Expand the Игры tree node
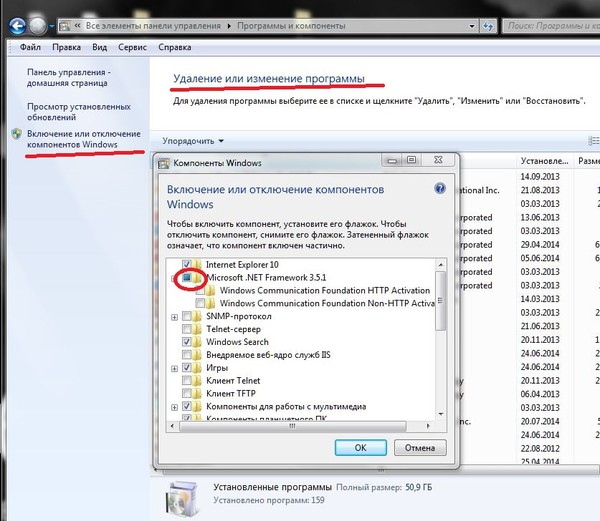600x521 pixels. tap(174, 369)
